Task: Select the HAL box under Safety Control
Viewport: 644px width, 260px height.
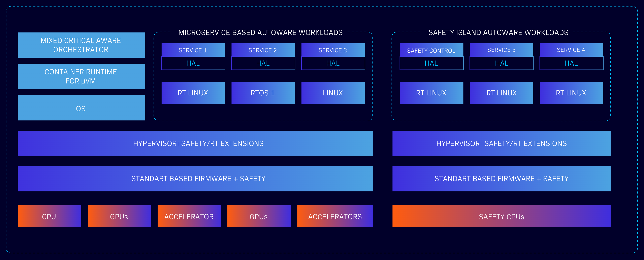Action: tap(431, 63)
